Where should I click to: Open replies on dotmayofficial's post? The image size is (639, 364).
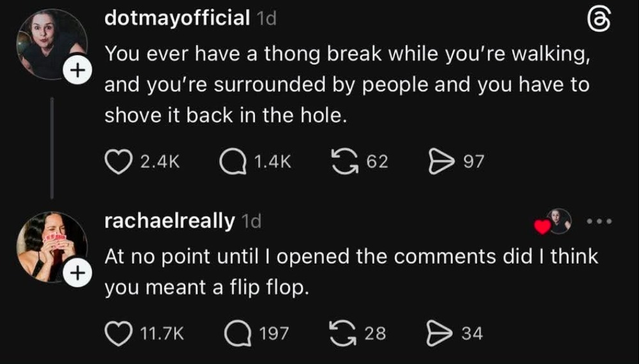coord(233,162)
